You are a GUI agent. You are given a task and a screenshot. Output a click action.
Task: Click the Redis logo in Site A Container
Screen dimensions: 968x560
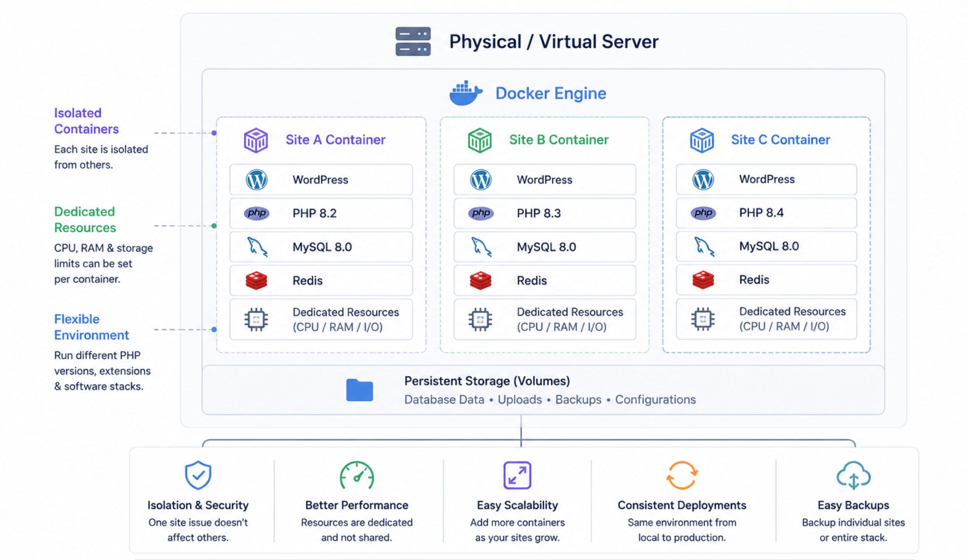tap(256, 280)
